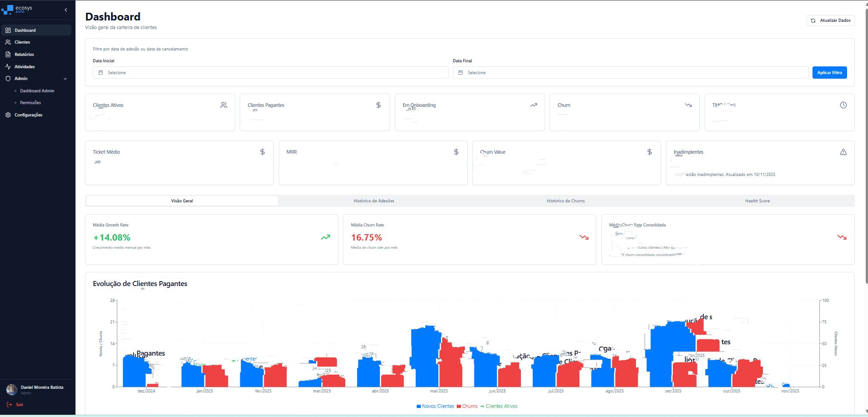This screenshot has width=868, height=417.
Task: Open the Data Inicial date picker
Action: 271,73
